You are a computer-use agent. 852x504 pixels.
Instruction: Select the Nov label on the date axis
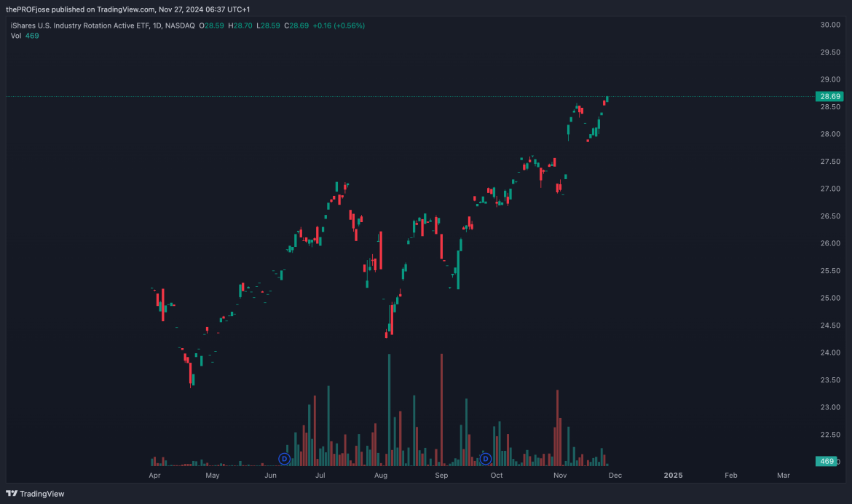tap(559, 475)
